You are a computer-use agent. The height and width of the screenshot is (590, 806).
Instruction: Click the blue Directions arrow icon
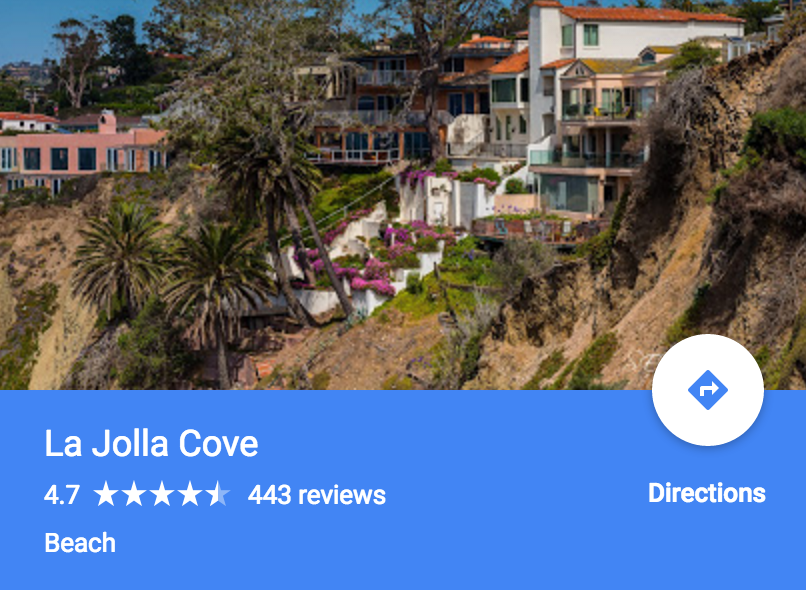pyautogui.click(x=708, y=390)
